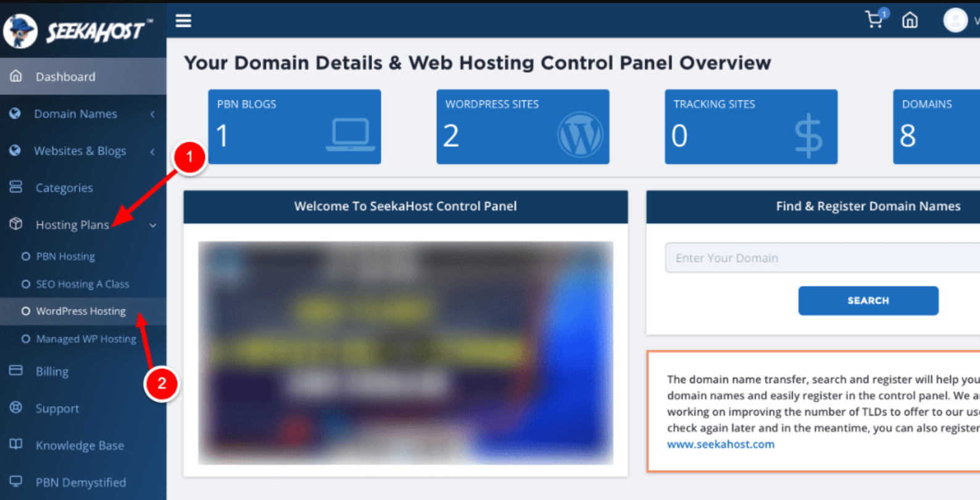Open the PBN Blogs stat card
Image resolution: width=980 pixels, height=500 pixels.
tap(294, 126)
